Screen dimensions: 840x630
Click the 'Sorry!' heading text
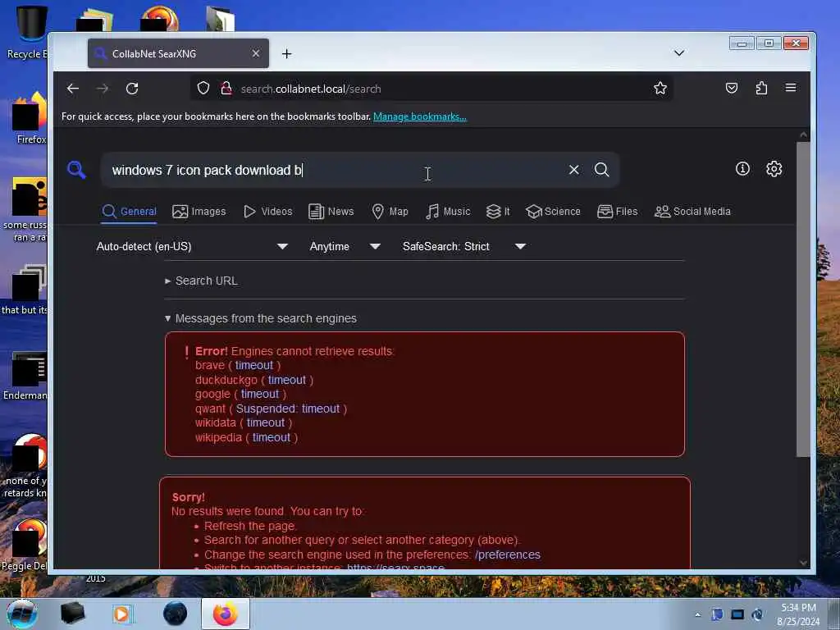coord(188,497)
